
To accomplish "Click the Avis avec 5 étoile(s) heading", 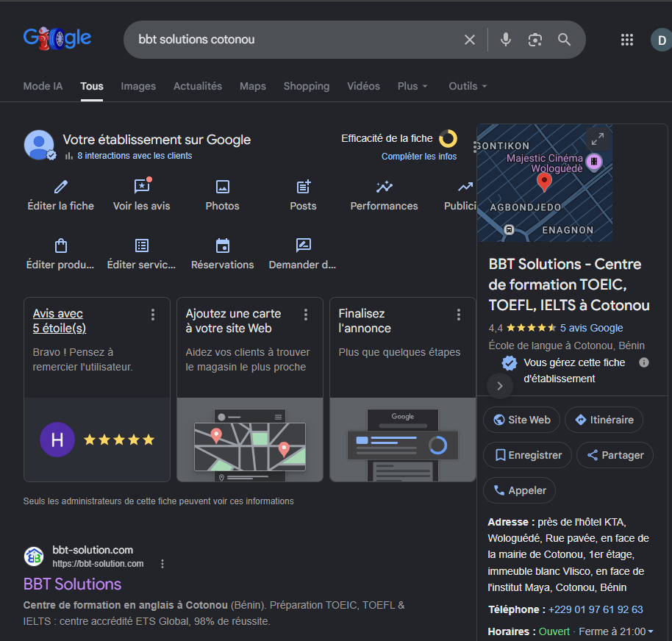I will pos(60,321).
